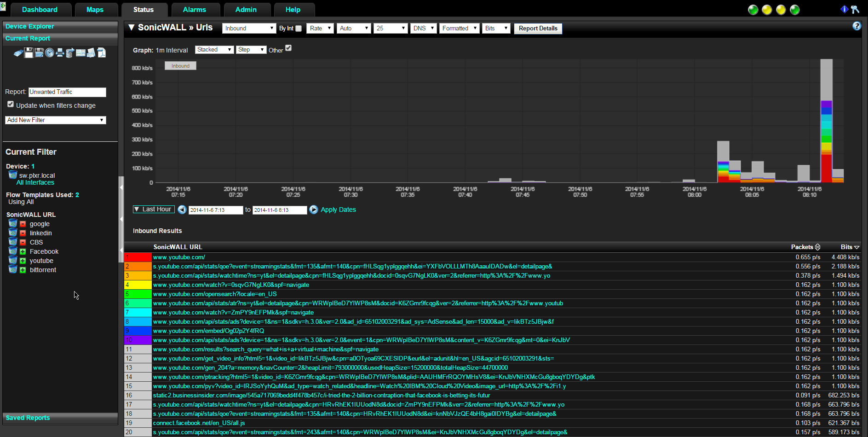Open the Auto dropdown

click(354, 28)
